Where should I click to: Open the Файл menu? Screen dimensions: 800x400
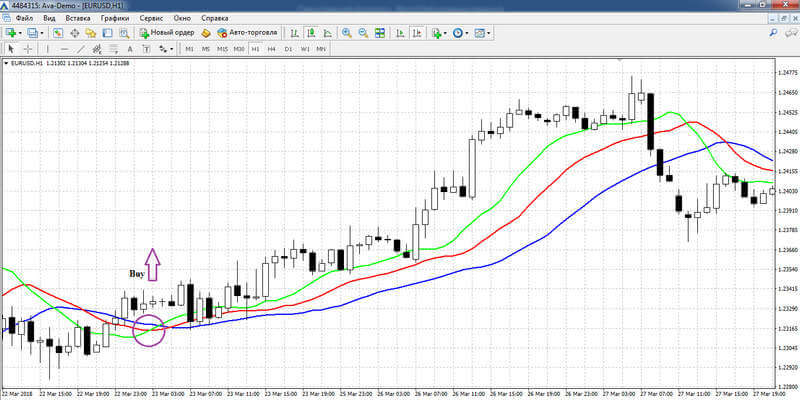click(24, 18)
